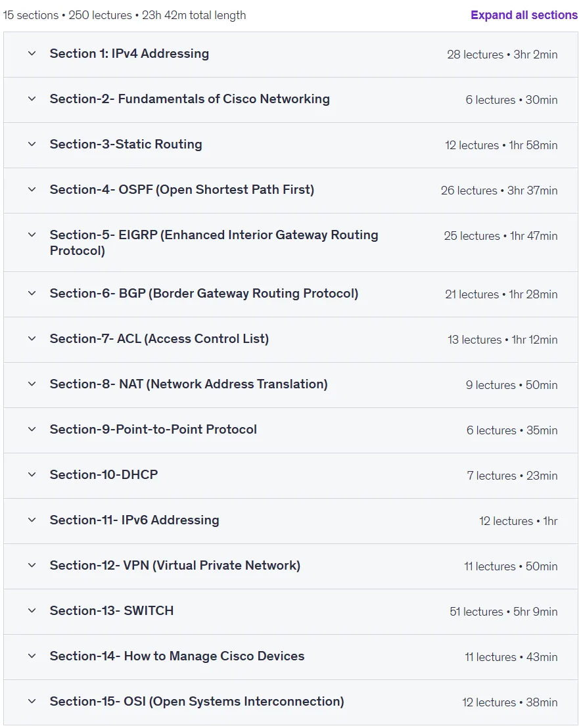
Task: Expand Section 1 IPv4 Addressing chevron
Action: point(32,53)
